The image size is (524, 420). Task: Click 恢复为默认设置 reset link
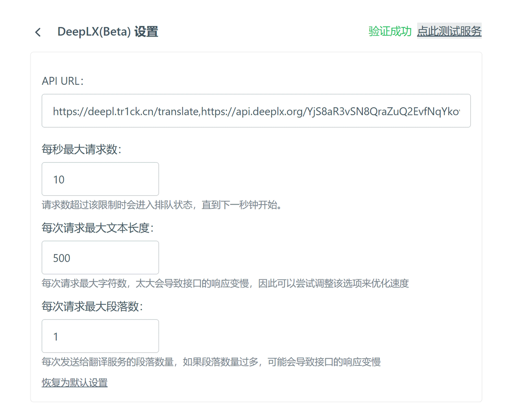pos(74,383)
